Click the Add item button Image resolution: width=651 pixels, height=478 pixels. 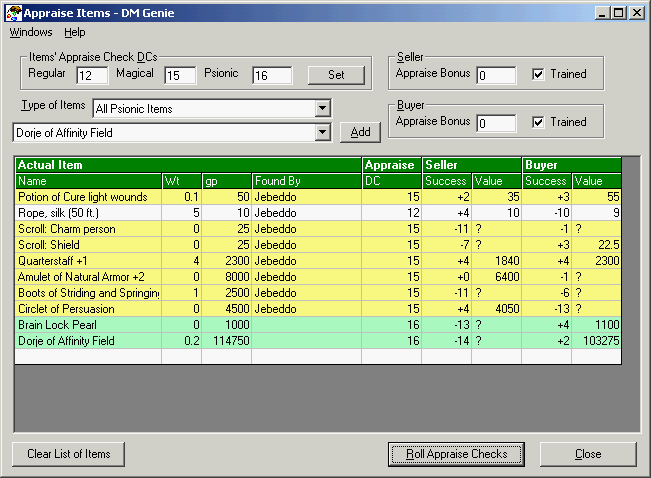click(360, 132)
